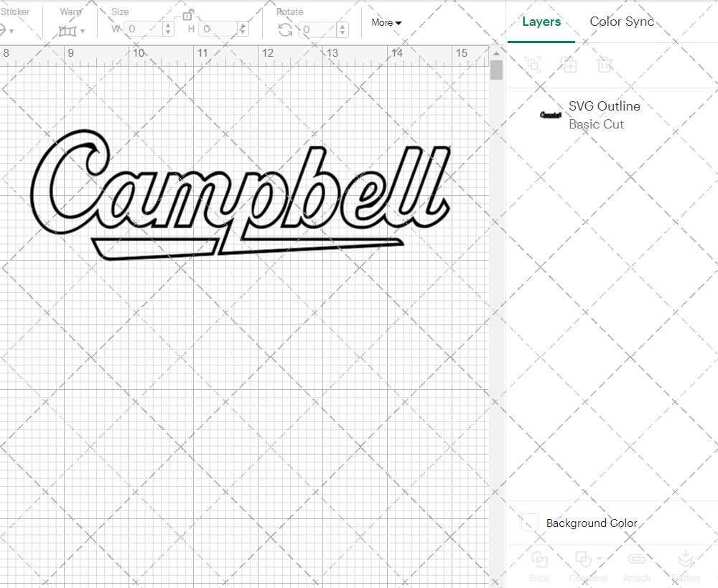Delete the layer with the trash icon
Screen dimensions: 718x588
[605, 65]
